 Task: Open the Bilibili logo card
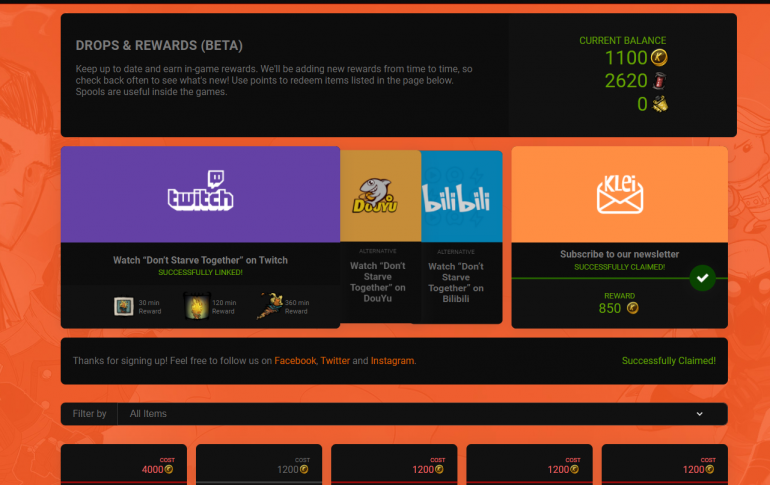point(461,196)
